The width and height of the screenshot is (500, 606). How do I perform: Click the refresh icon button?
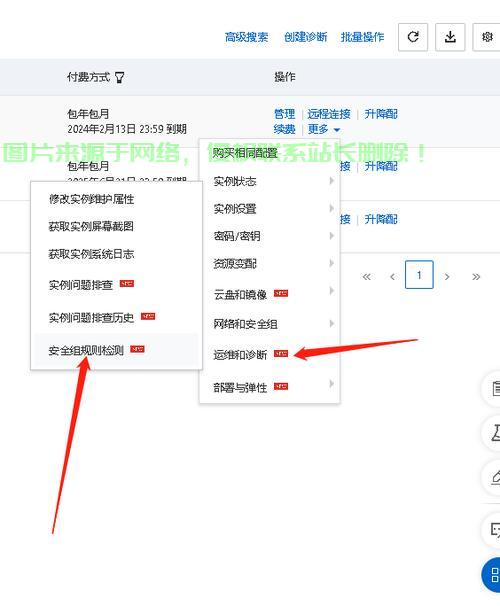pos(413,37)
